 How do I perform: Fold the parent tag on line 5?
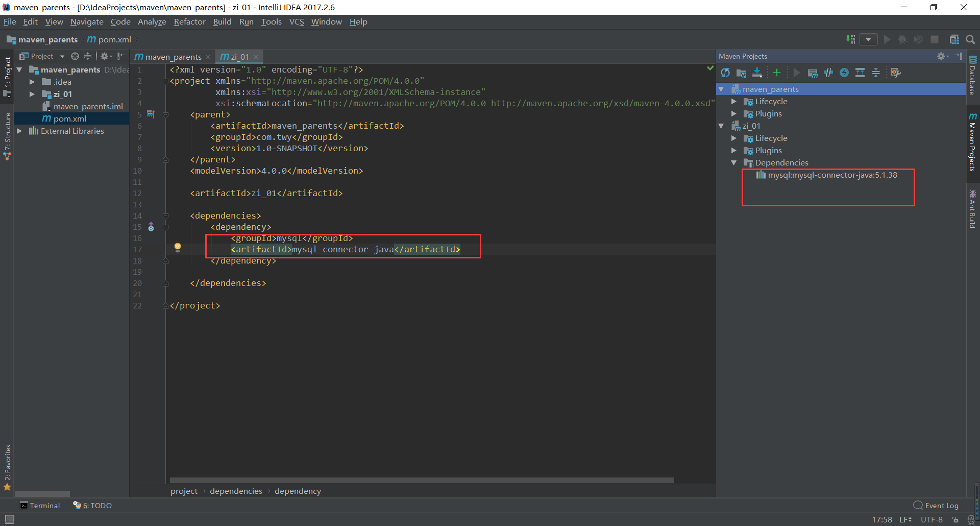pos(165,115)
